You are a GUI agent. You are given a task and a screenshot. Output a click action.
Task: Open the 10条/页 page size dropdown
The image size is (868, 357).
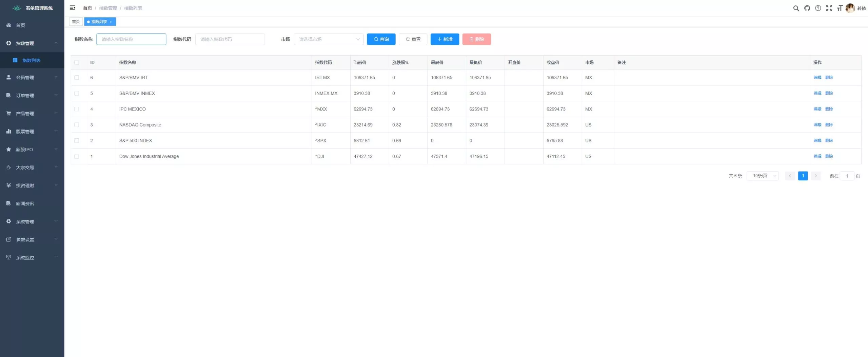tap(763, 176)
